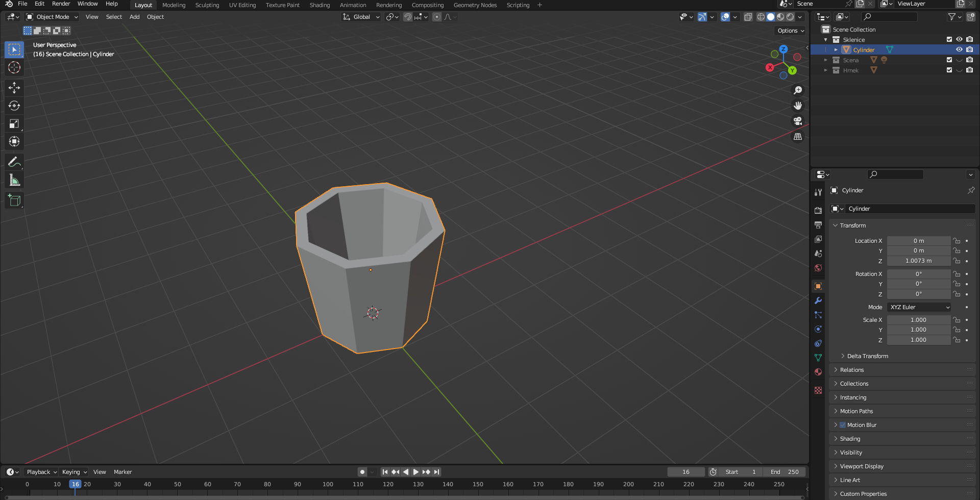The width and height of the screenshot is (980, 500).
Task: Select the Annotate tool
Action: pyautogui.click(x=14, y=162)
